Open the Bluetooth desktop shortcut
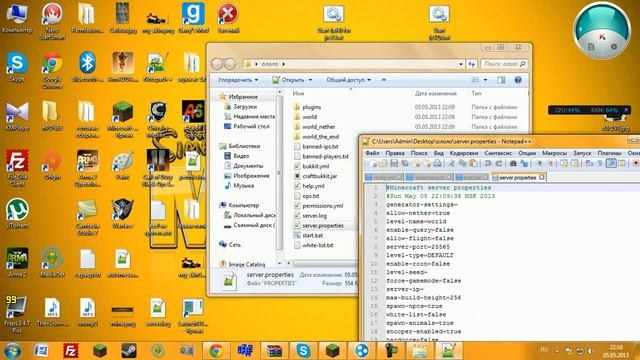Viewport: 640px width, 360px height. coord(87,67)
